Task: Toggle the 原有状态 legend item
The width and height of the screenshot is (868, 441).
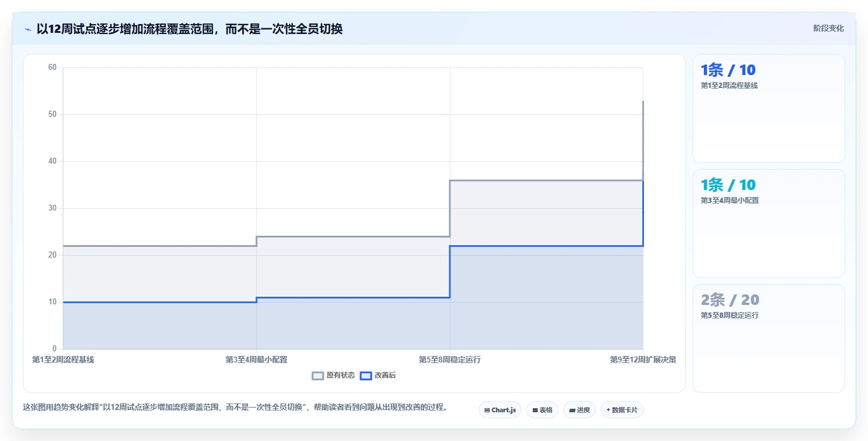Action: point(333,375)
